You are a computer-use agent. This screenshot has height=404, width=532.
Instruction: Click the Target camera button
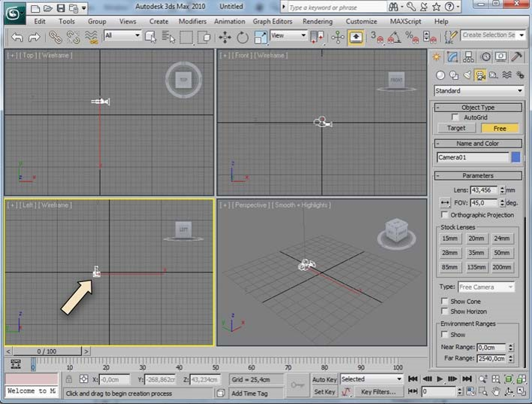[456, 128]
